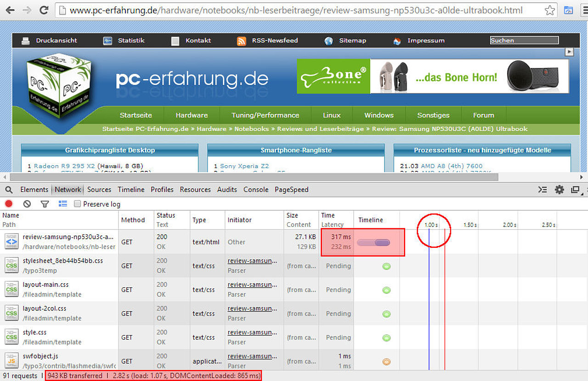Open DevTools magnifier search icon
The image size is (588, 381).
(x=10, y=189)
